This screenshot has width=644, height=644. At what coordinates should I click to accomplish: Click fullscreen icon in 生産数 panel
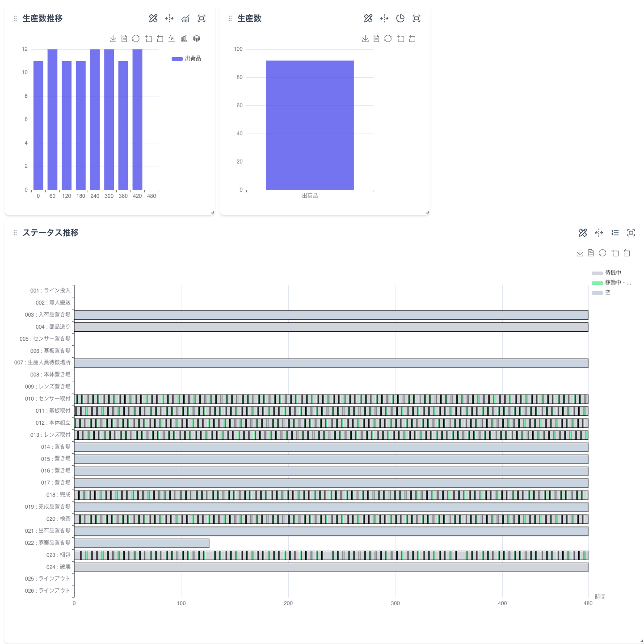tap(417, 18)
